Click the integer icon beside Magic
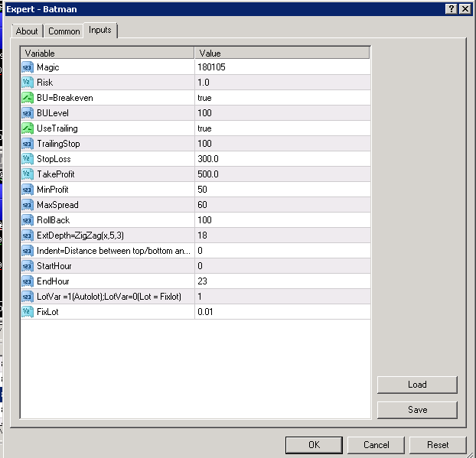The image size is (476, 458). (x=28, y=67)
